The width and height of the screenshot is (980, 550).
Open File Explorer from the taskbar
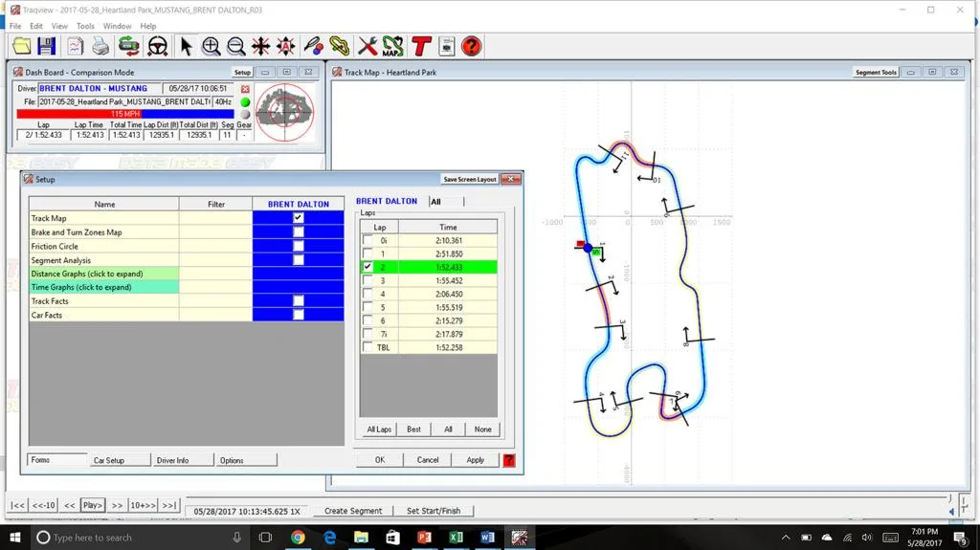(x=361, y=538)
